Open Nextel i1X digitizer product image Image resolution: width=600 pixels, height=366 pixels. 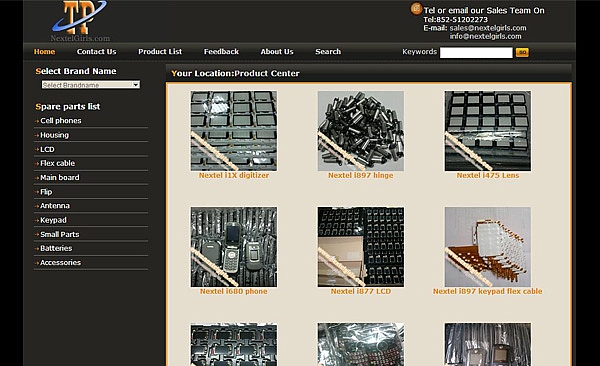click(x=234, y=131)
